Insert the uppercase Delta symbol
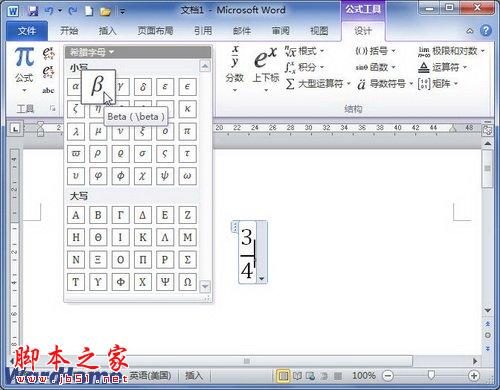 143,215
